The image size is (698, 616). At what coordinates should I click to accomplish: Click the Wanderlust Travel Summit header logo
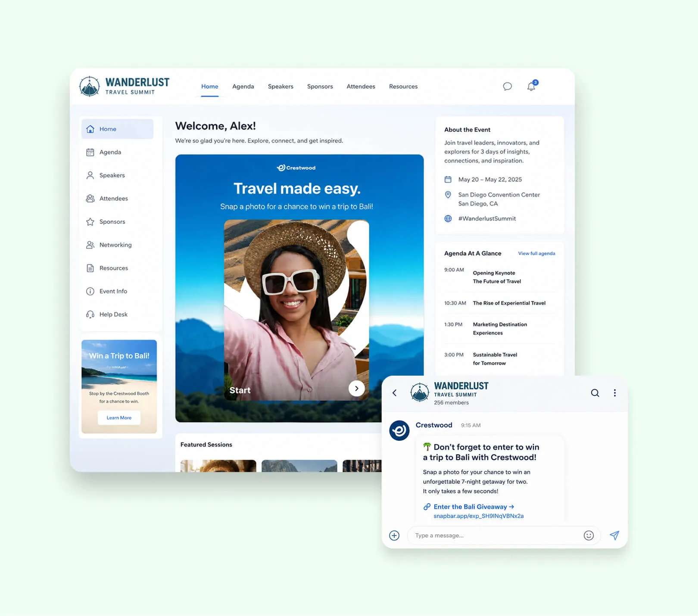pyautogui.click(x=125, y=86)
